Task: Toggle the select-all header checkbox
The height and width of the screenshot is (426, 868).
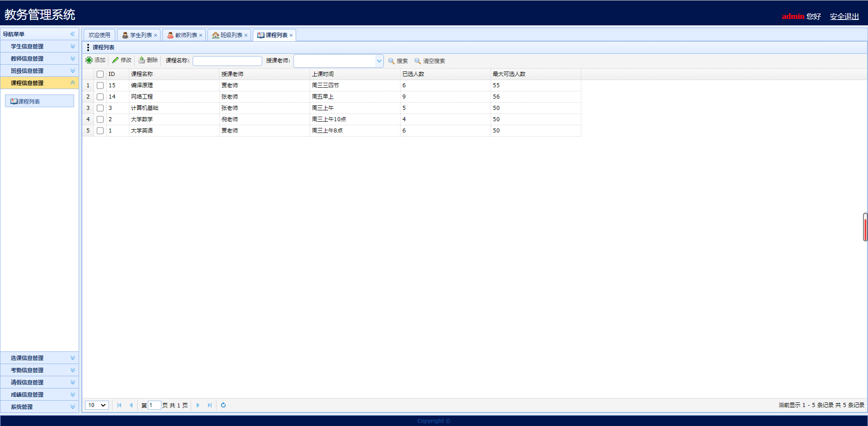Action: click(x=100, y=74)
